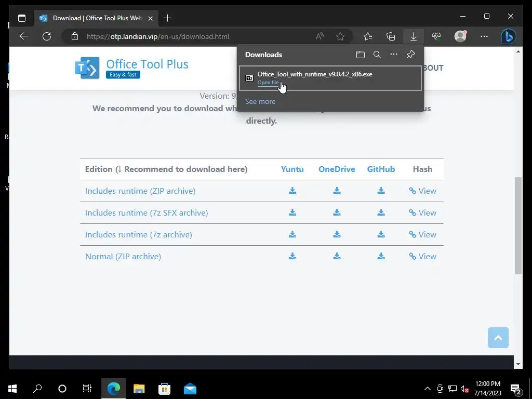Click the GitHub column header
The width and height of the screenshot is (532, 399).
(x=381, y=169)
